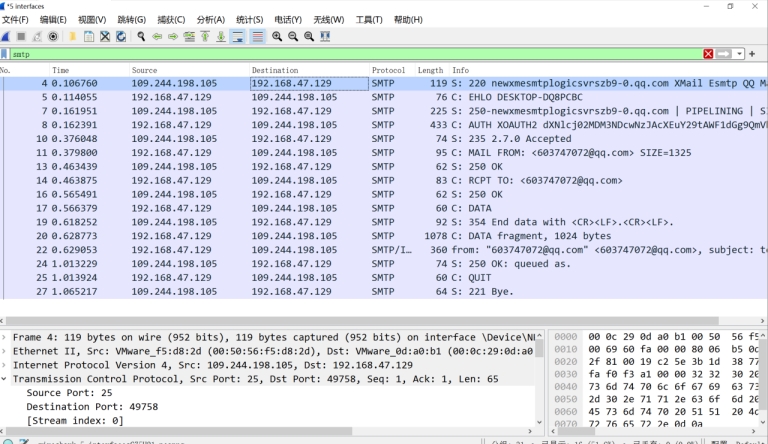Go to previous packet with left arrow
The image size is (768, 444).
pyautogui.click(x=158, y=36)
